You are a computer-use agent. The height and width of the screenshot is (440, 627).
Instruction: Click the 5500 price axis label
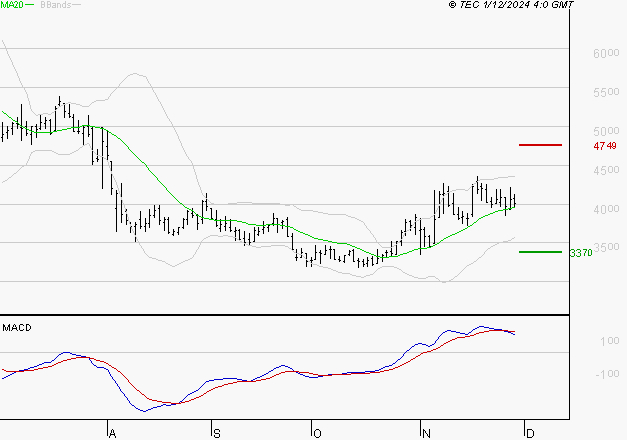click(x=606, y=92)
